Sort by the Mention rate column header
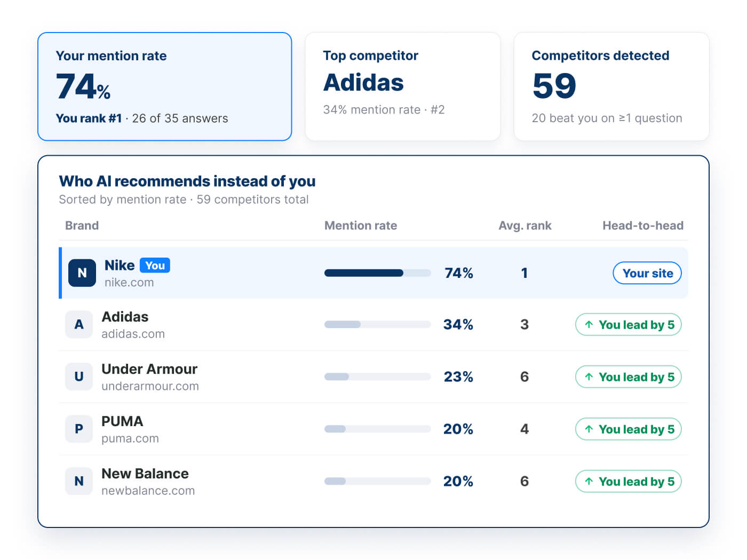Screen dimensions: 747x560 click(x=361, y=226)
